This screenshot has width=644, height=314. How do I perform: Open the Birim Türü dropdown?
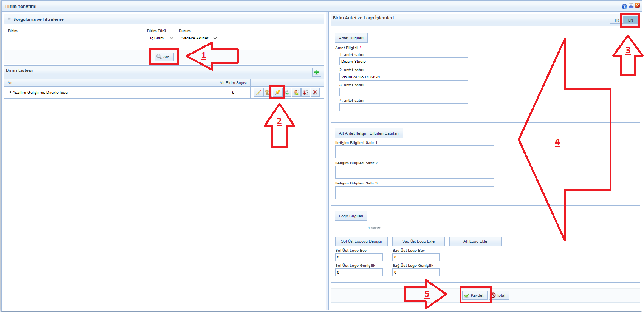[161, 38]
